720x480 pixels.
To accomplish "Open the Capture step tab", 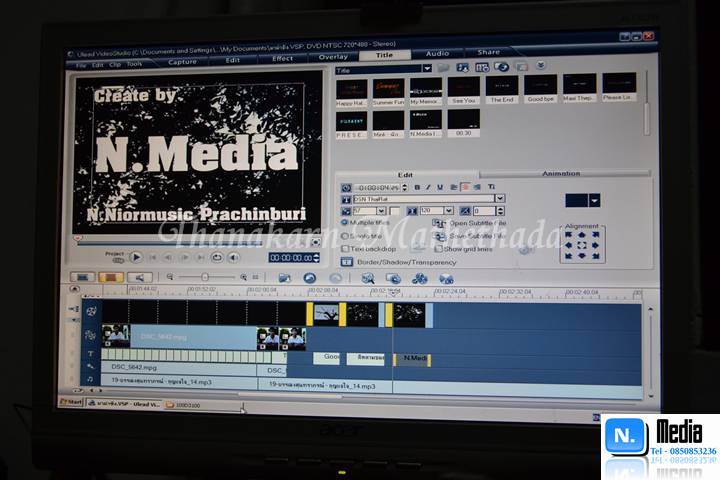I will (182, 62).
